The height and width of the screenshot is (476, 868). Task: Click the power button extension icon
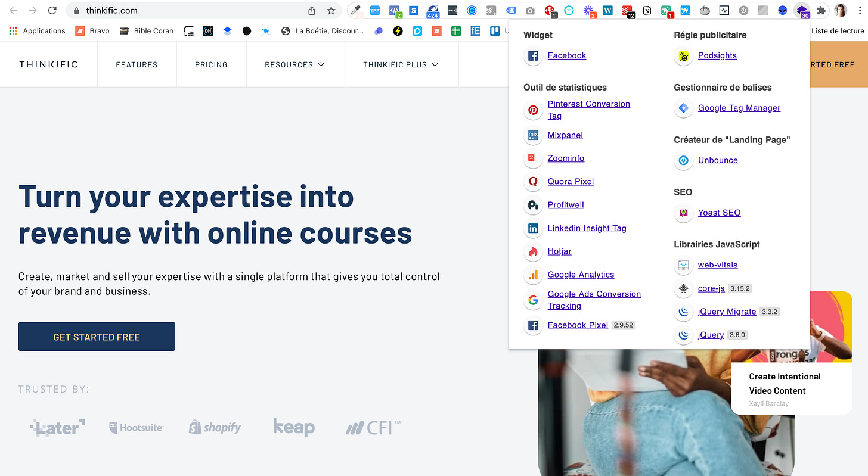click(743, 10)
